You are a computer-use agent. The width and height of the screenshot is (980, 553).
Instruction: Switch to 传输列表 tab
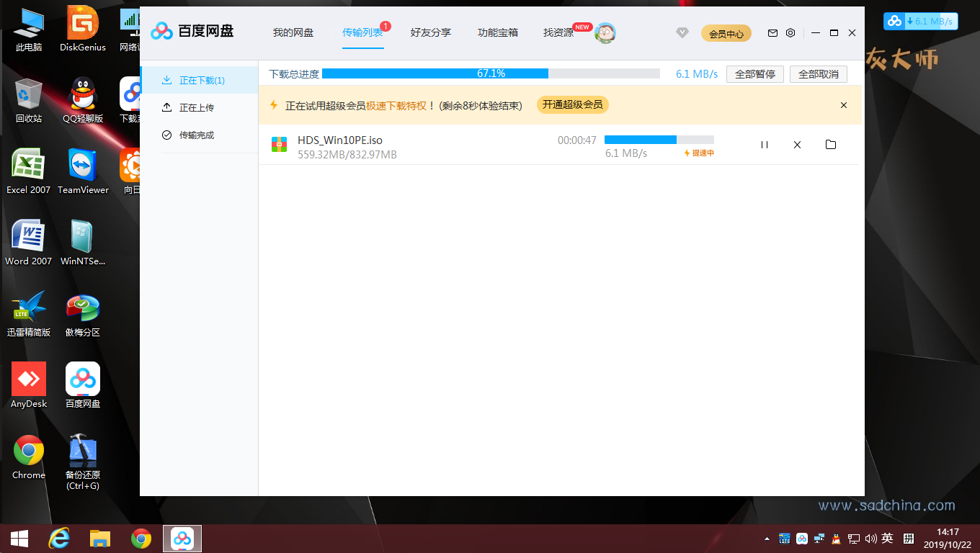pyautogui.click(x=362, y=33)
